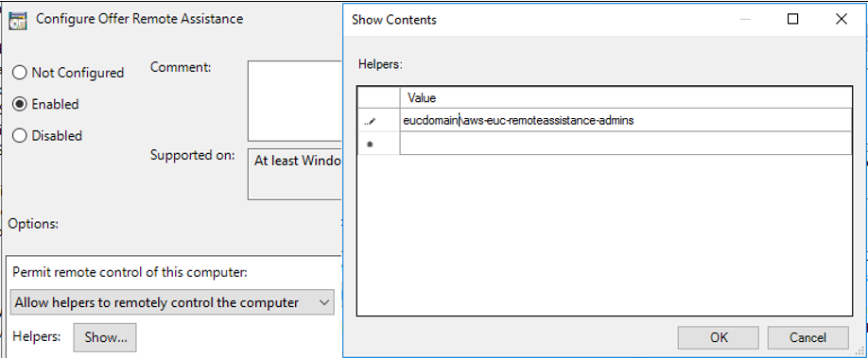Open the remote control permission dropdown

click(x=172, y=302)
